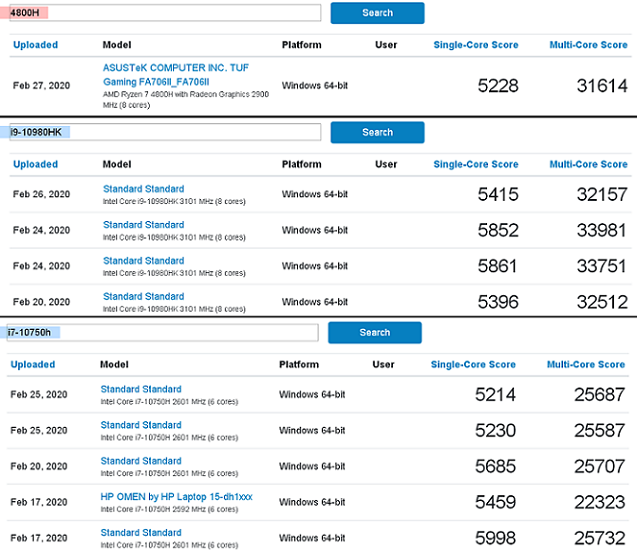
Task: Click the search field containing i9-10980HK
Action: (164, 132)
